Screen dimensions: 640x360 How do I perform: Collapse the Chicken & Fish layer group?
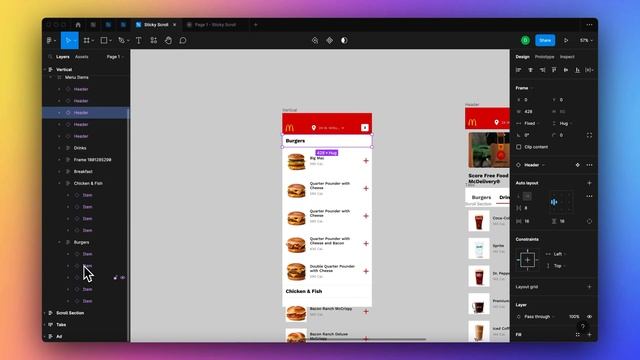(60, 184)
